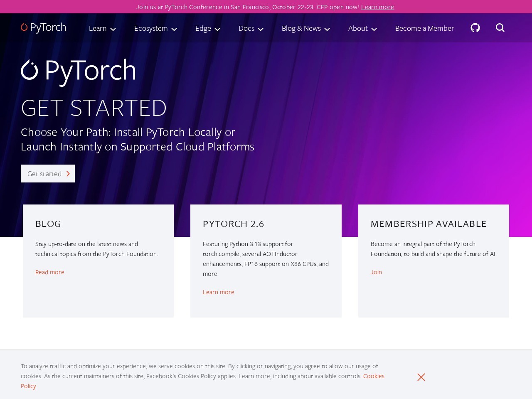Select the search icon at the far right

(x=500, y=28)
